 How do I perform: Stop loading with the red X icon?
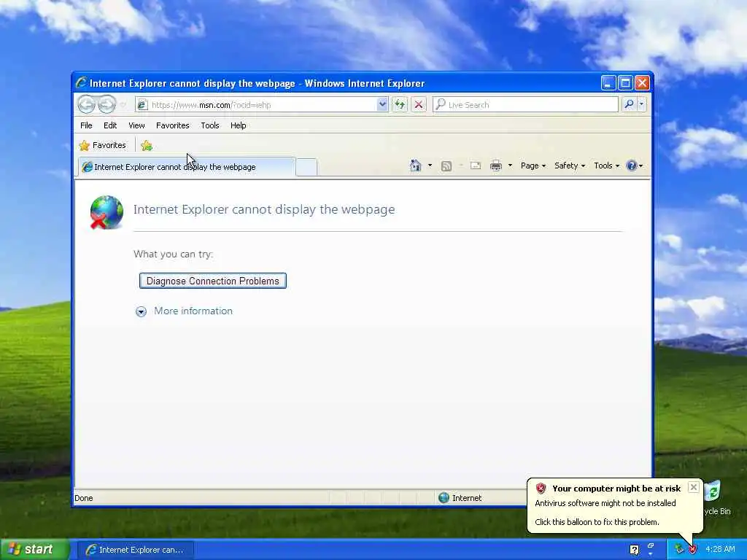click(x=419, y=104)
